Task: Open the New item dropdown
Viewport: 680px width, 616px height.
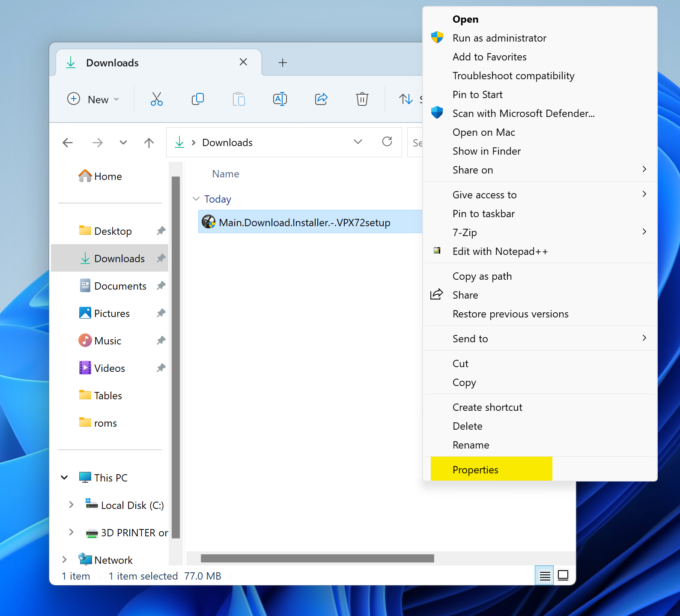Action: click(93, 99)
